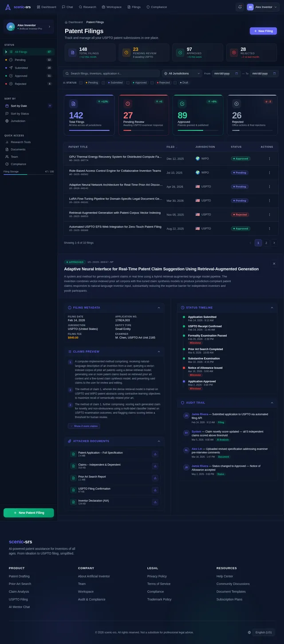Click the globe language icon in footer

coord(249,632)
